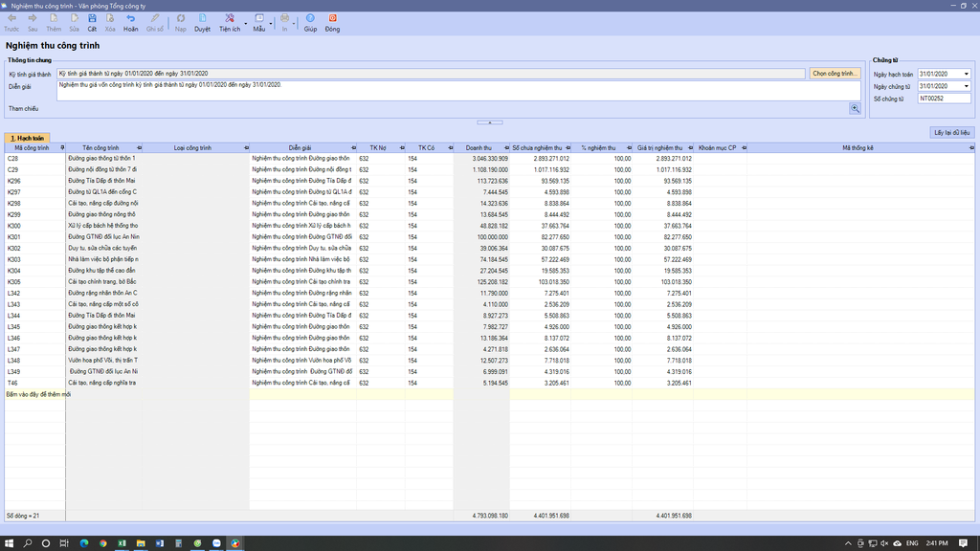Undo changes with the Hoãn icon
Image resolution: width=980 pixels, height=551 pixels.
130,19
